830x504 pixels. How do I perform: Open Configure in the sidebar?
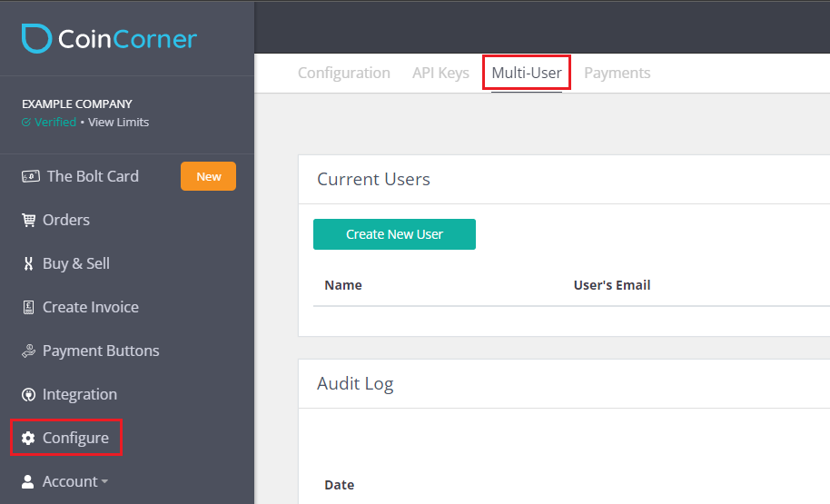tap(75, 438)
